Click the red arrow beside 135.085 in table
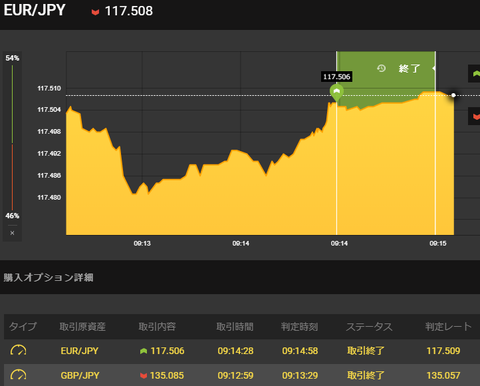This screenshot has height=386, width=480. pyautogui.click(x=143, y=376)
